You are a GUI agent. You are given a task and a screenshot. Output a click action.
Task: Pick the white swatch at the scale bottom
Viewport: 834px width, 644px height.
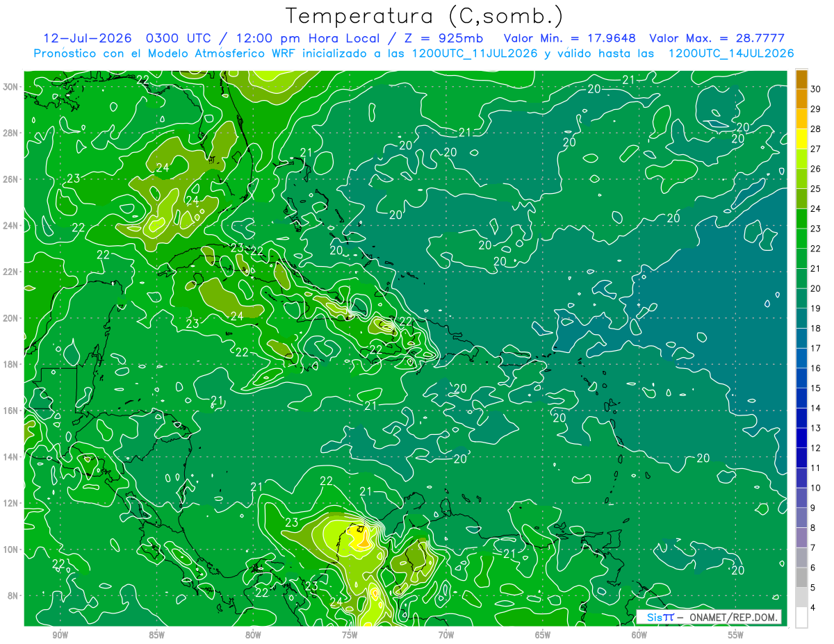point(801,617)
